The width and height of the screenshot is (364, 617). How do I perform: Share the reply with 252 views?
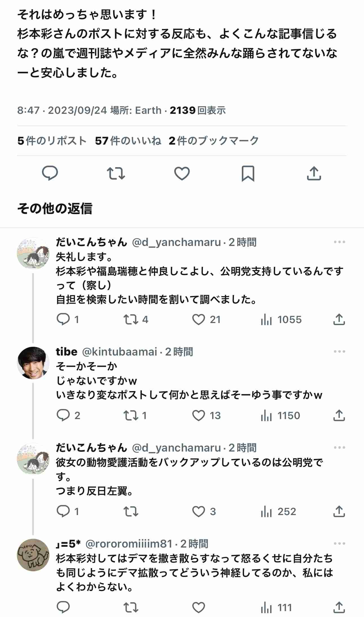click(x=339, y=511)
